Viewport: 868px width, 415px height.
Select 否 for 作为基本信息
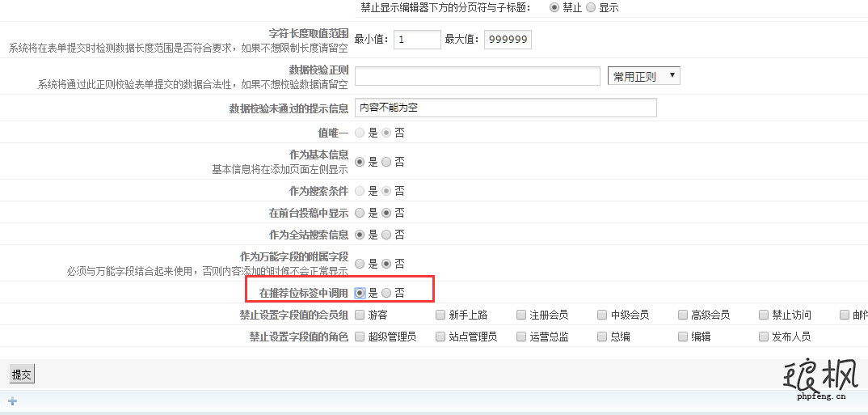coord(386,162)
